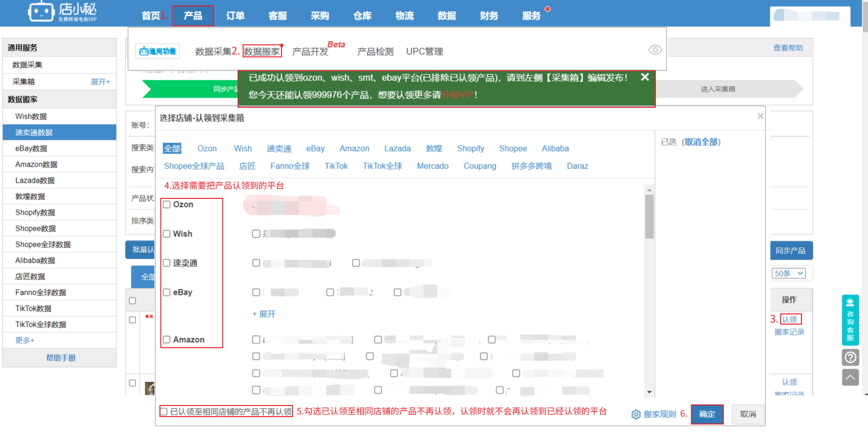Enable 已认领至相同店铺的产品不再认领 checkbox

(164, 411)
